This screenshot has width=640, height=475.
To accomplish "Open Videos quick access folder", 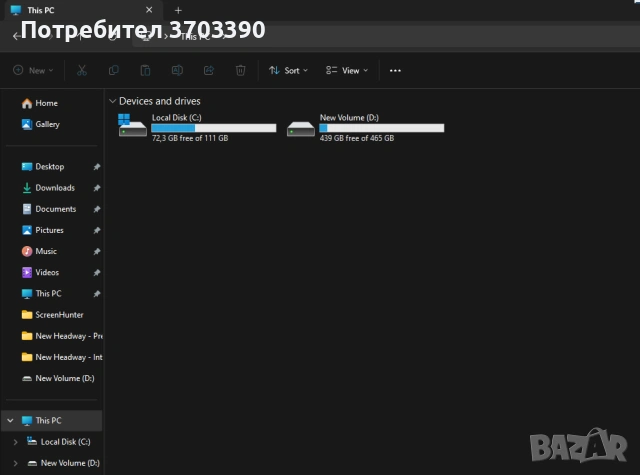I will pos(40,273).
